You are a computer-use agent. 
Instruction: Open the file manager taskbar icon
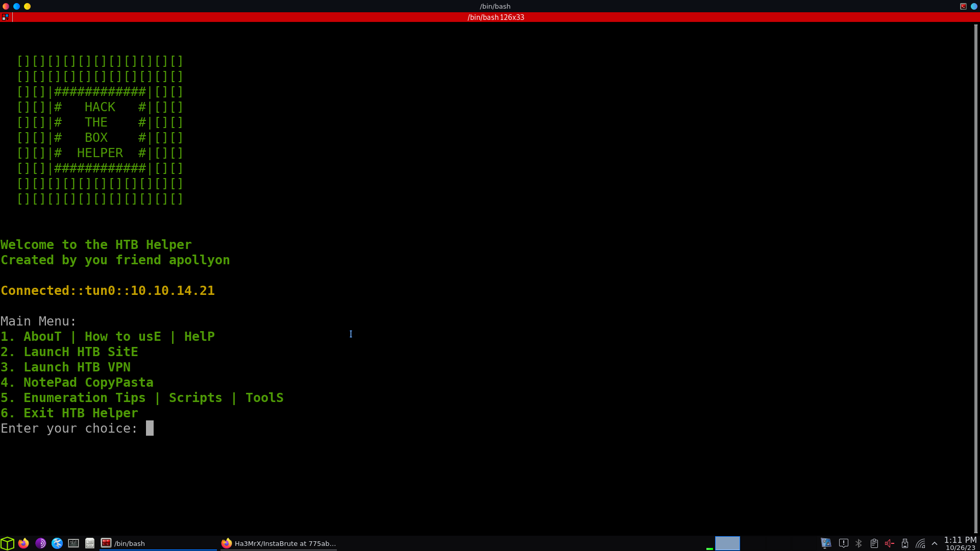click(x=90, y=543)
